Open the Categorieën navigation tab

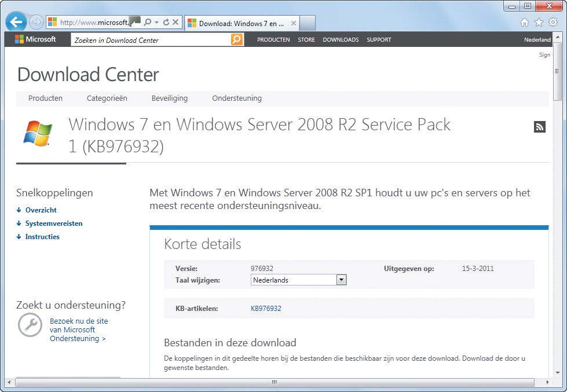click(107, 98)
